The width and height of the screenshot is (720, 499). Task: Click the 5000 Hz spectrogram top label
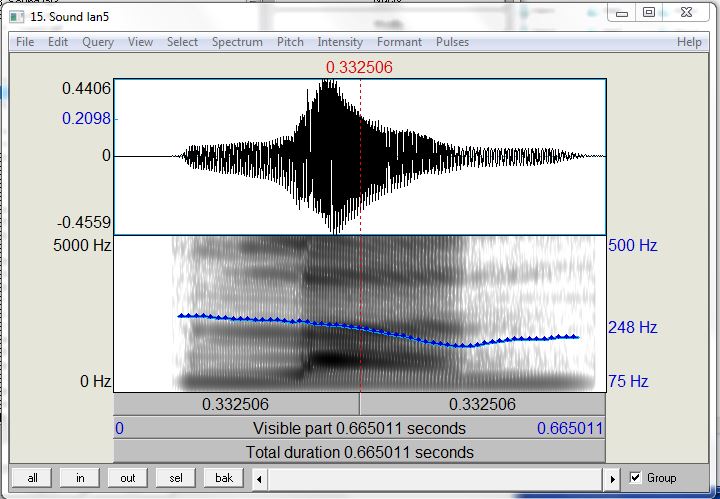pos(82,245)
